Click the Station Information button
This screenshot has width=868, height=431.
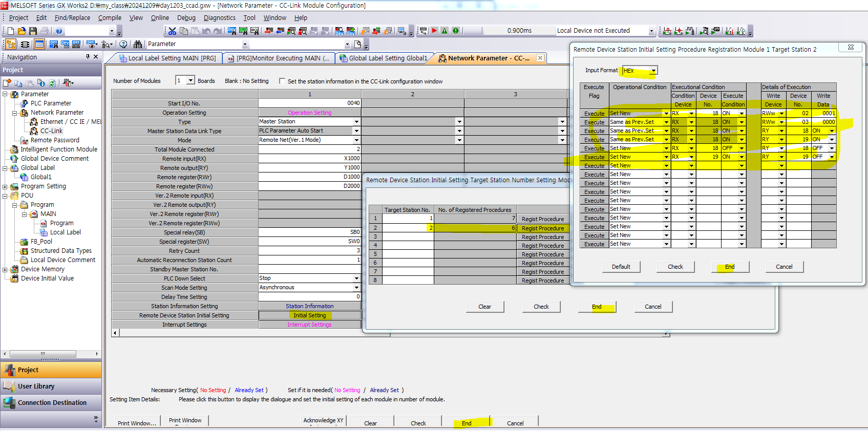tap(310, 306)
